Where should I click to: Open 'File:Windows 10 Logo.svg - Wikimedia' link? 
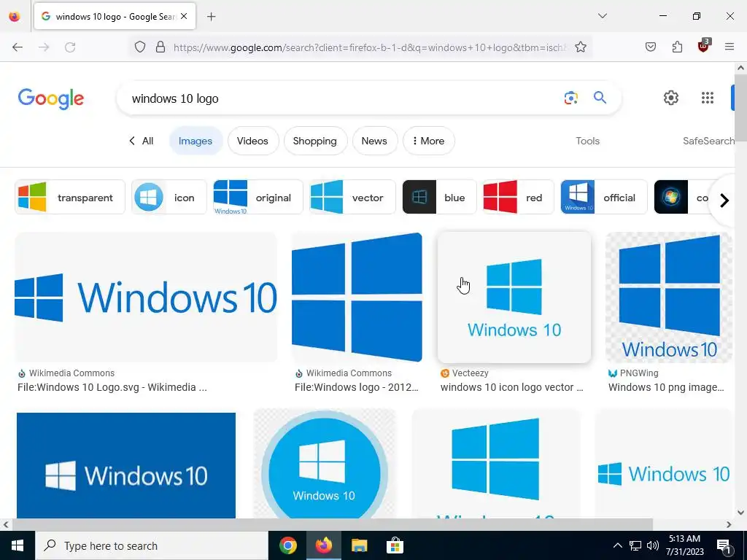(x=112, y=387)
